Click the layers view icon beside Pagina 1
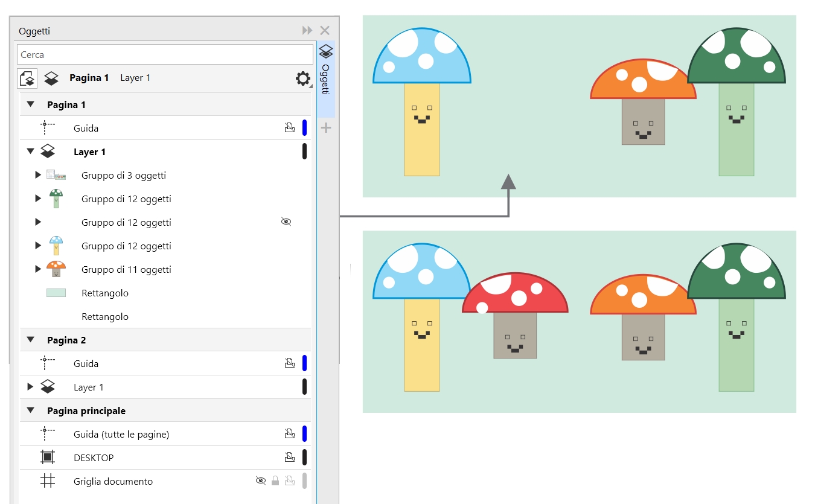Image resolution: width=815 pixels, height=504 pixels. (x=51, y=78)
